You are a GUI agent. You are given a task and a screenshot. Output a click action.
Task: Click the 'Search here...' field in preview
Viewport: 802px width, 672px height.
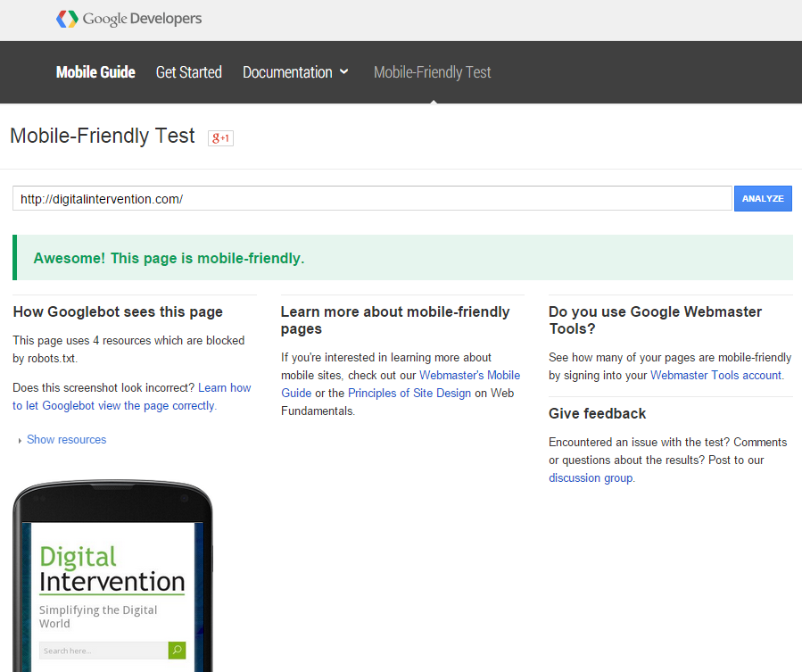(103, 651)
